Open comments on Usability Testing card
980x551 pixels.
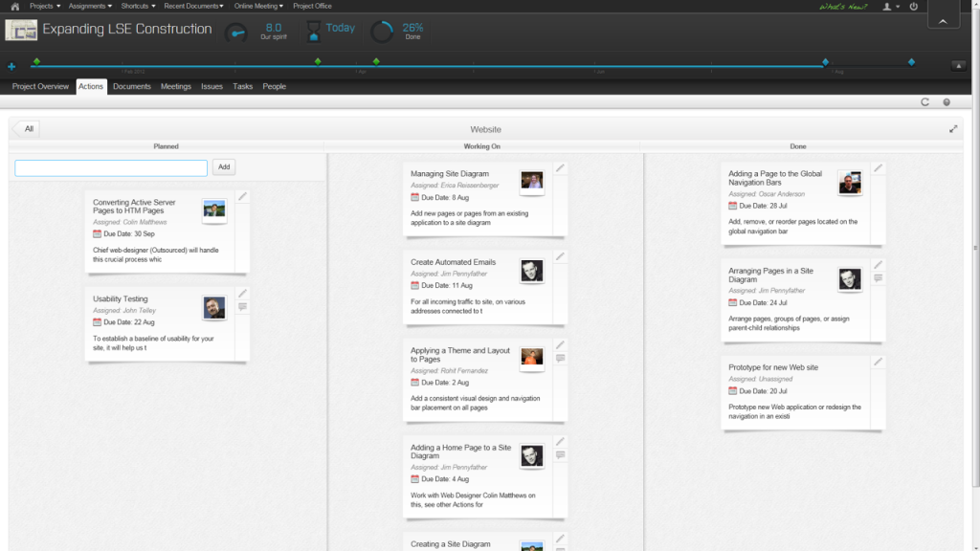(x=243, y=307)
